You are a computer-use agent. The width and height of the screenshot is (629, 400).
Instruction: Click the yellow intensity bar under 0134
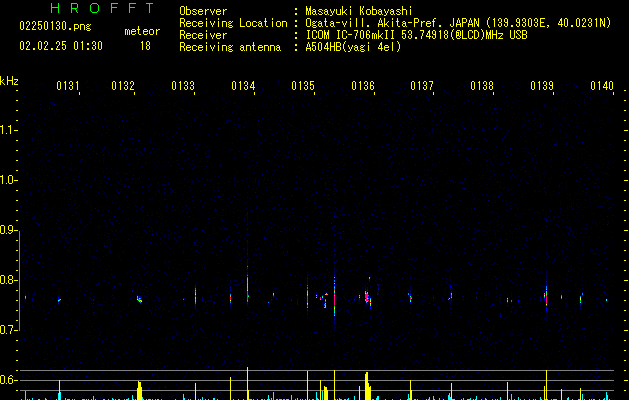click(248, 384)
